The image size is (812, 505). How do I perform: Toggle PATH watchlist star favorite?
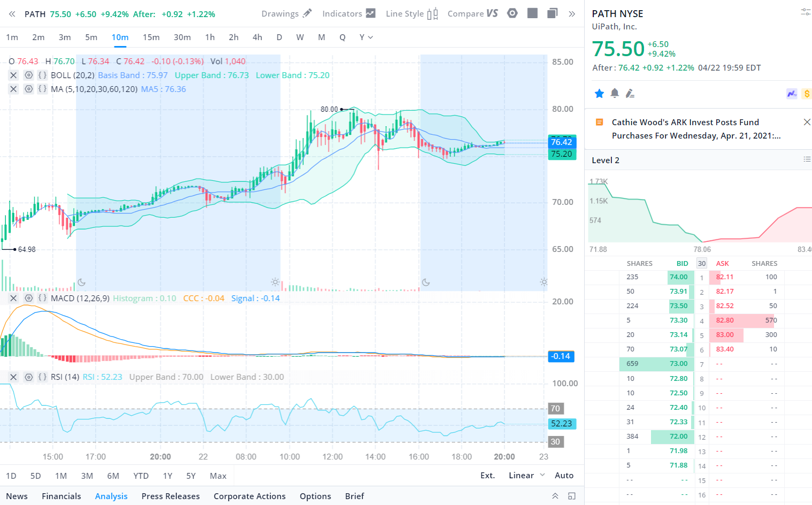pos(599,94)
